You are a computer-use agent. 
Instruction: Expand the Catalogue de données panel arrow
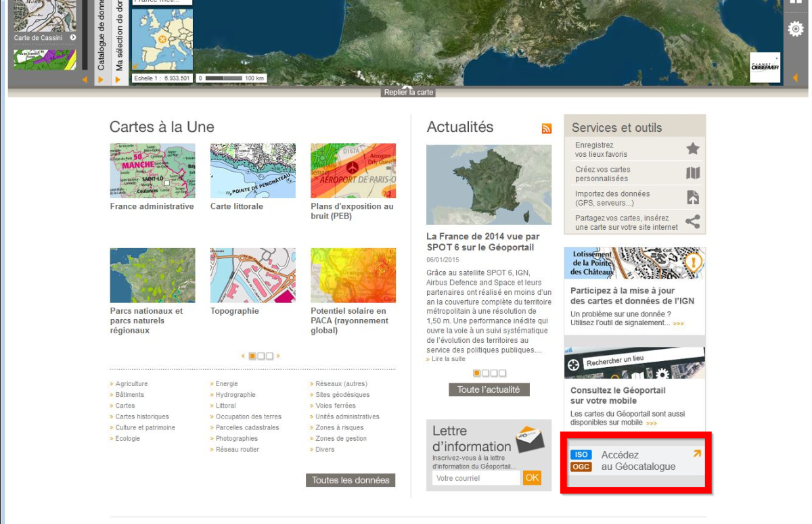(101, 80)
